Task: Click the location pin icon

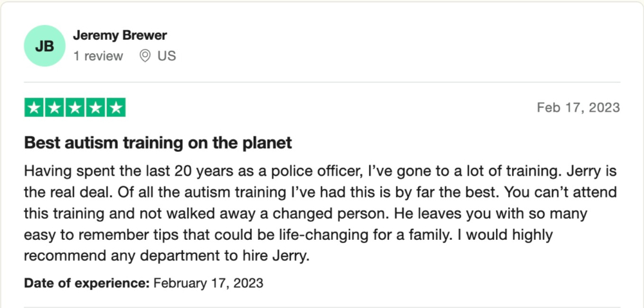Action: [144, 56]
